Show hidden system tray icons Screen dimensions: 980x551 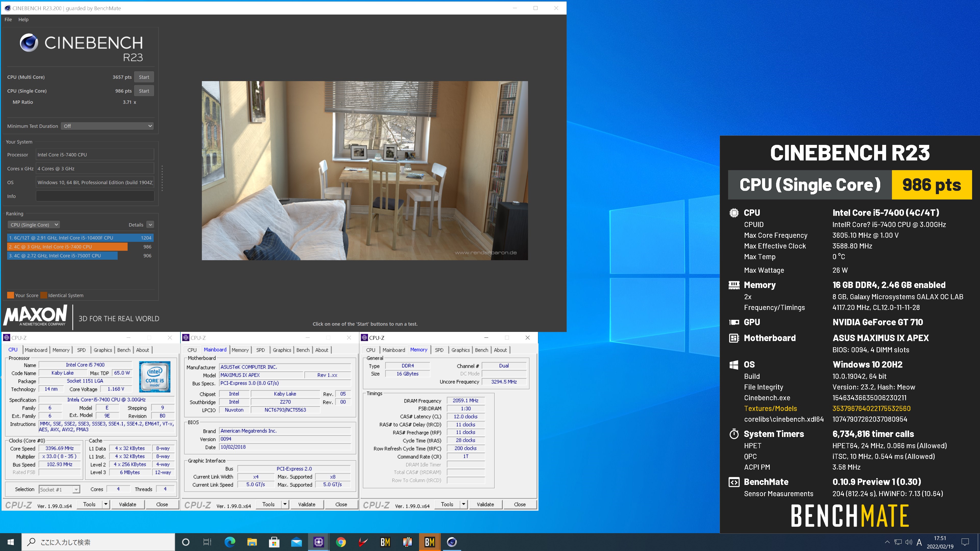(x=887, y=542)
